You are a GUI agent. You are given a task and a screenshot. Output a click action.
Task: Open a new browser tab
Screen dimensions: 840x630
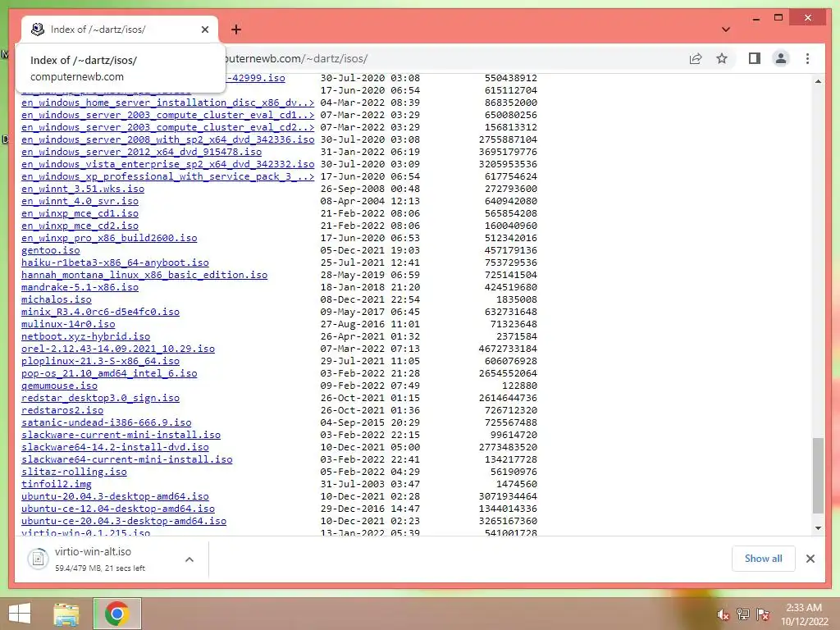point(236,30)
